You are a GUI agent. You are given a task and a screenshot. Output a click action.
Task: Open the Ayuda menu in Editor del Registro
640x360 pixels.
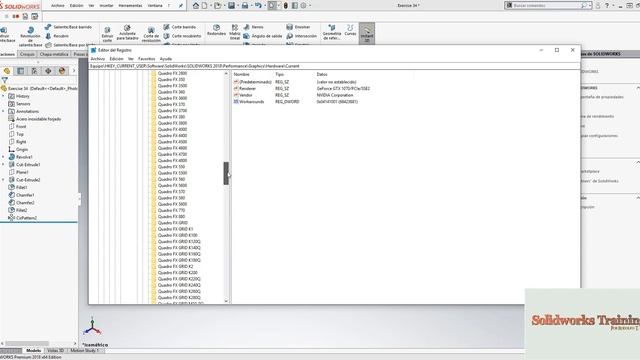tap(166, 59)
